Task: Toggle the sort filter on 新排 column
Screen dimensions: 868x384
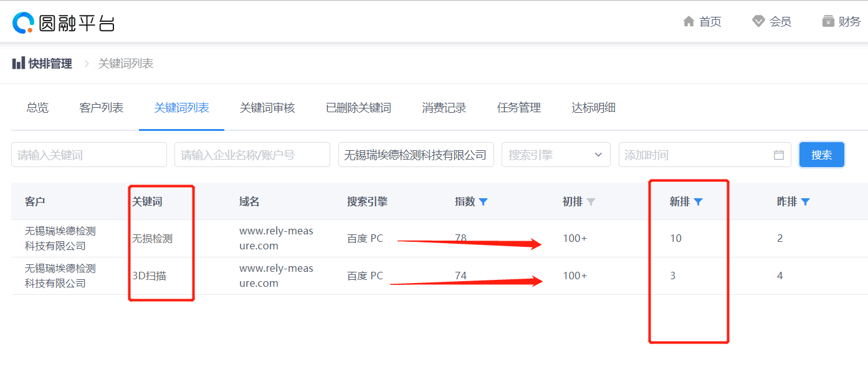Action: point(699,201)
